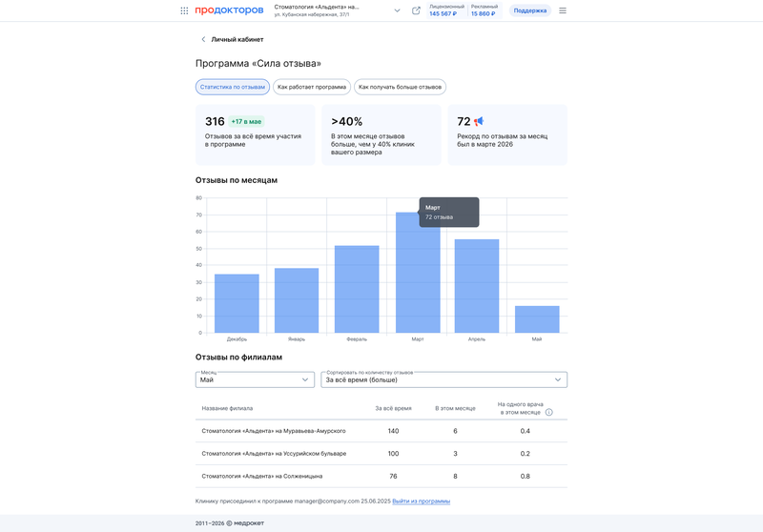Viewport: 763px width, 532px height.
Task: Click the info icon in table header
Action: point(549,412)
